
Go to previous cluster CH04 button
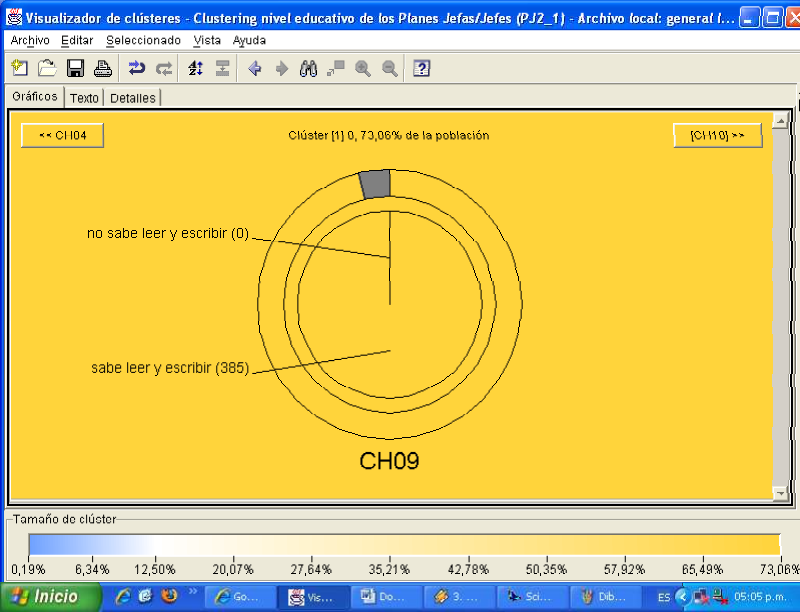click(62, 136)
